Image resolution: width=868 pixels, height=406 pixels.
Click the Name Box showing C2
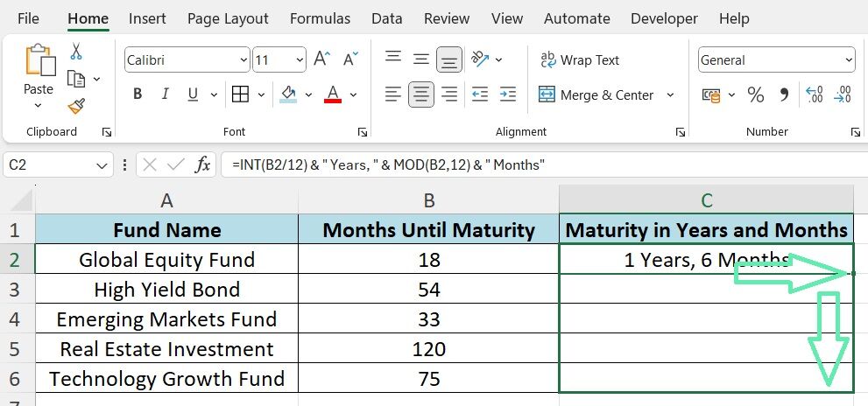click(58, 164)
